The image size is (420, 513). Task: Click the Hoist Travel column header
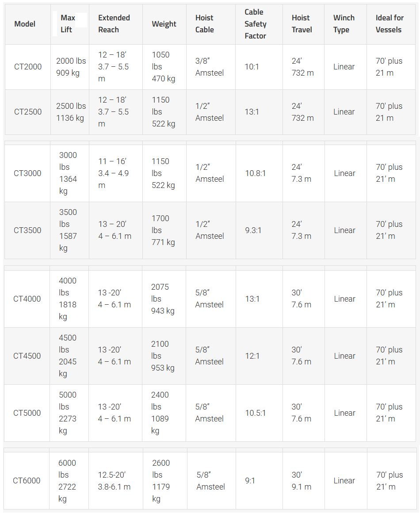coord(302,24)
